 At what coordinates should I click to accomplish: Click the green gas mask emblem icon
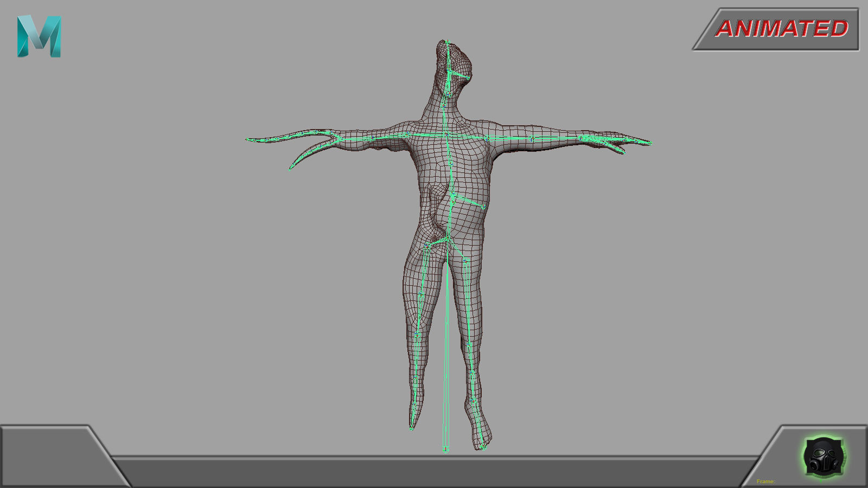(824, 457)
